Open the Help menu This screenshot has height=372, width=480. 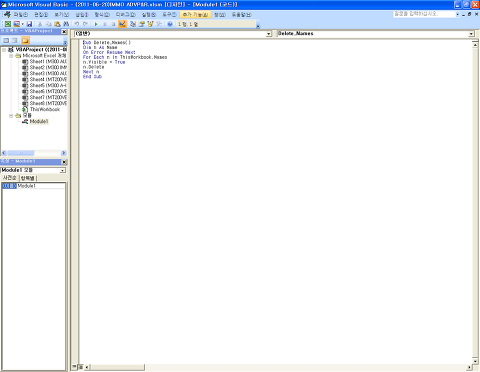point(242,15)
